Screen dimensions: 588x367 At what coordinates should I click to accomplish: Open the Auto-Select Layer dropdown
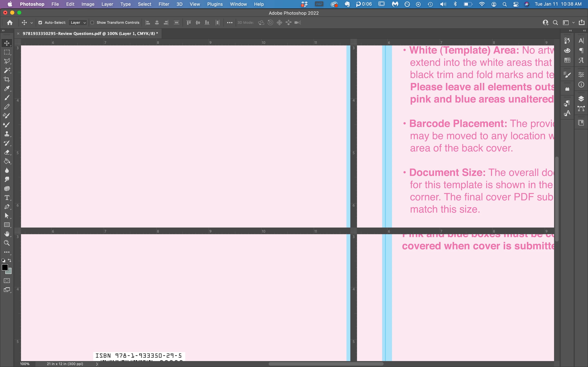point(78,23)
